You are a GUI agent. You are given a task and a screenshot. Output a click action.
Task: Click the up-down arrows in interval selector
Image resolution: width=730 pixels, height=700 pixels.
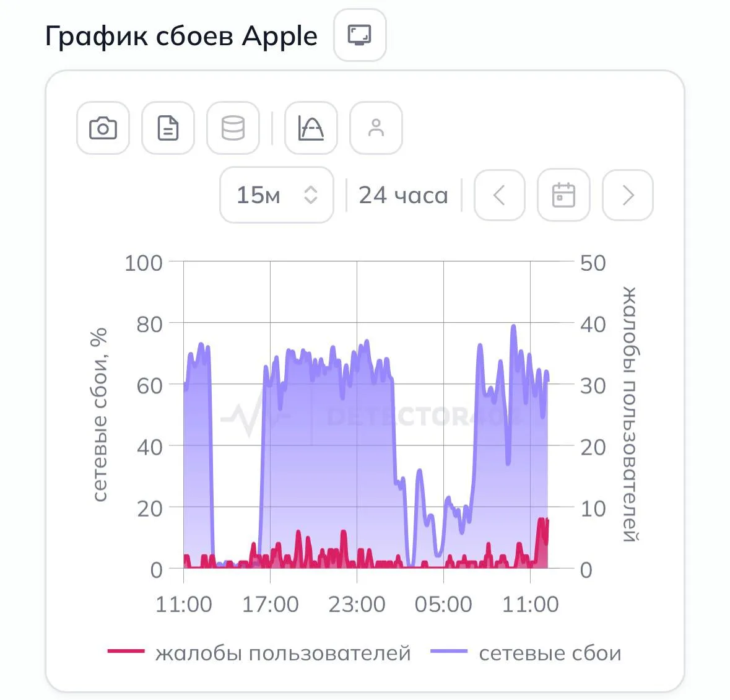coord(311,195)
